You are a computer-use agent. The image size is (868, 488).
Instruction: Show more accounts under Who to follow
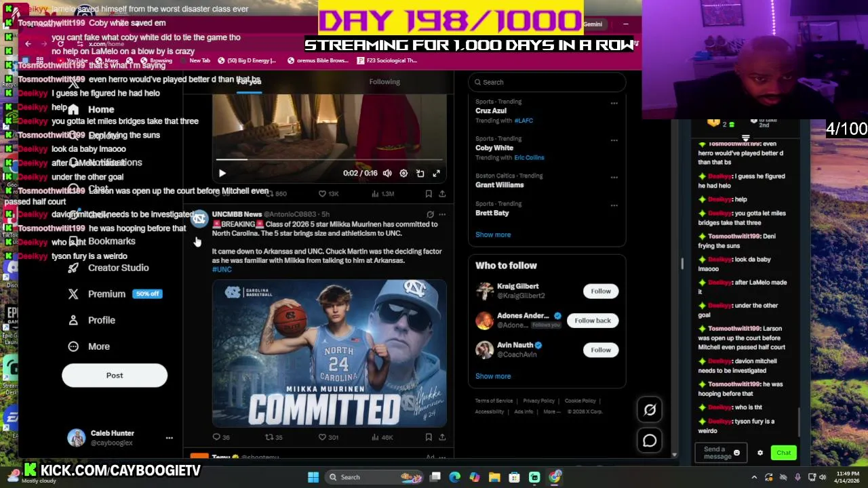493,376
